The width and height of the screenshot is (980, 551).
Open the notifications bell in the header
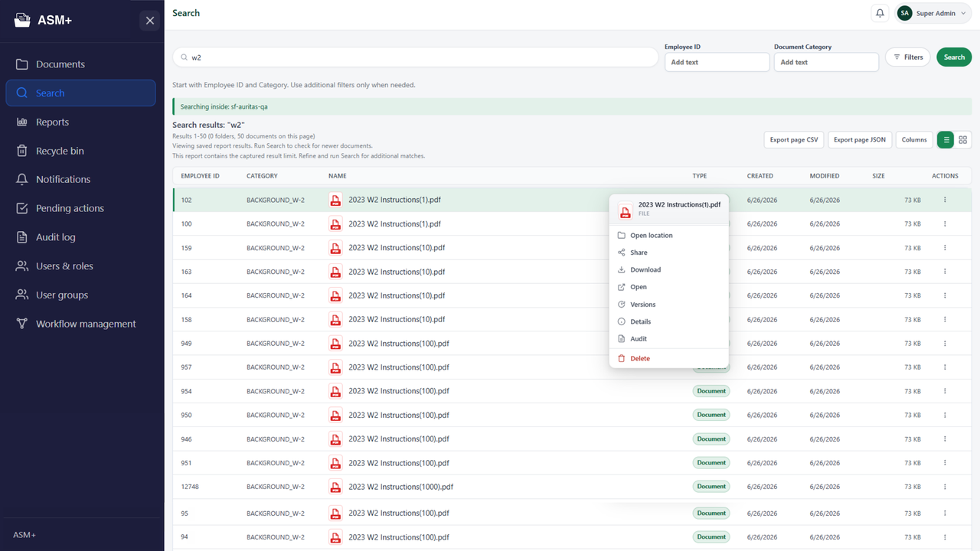(x=880, y=13)
